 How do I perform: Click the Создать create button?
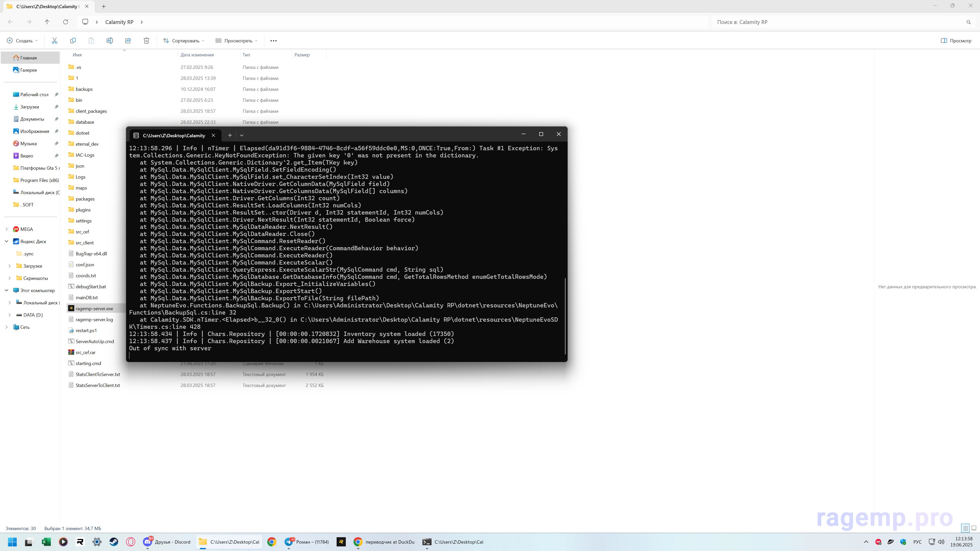(x=22, y=41)
